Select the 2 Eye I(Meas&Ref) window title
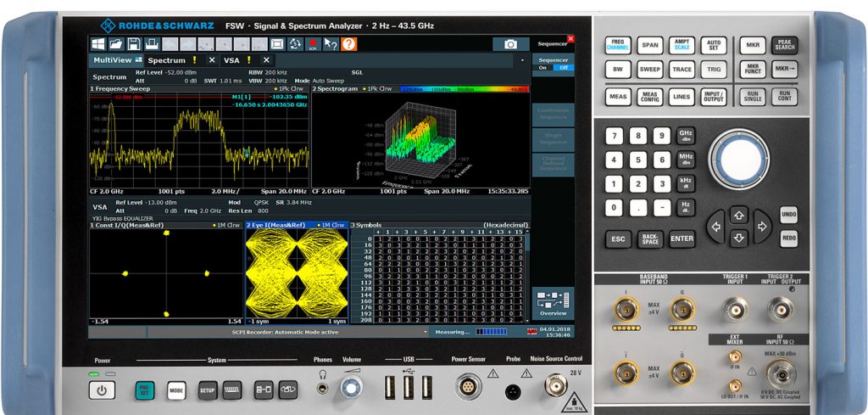 click(x=275, y=225)
